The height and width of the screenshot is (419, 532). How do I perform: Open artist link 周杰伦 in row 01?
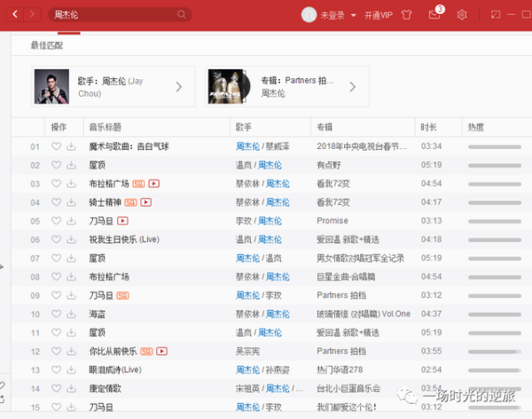coord(247,146)
